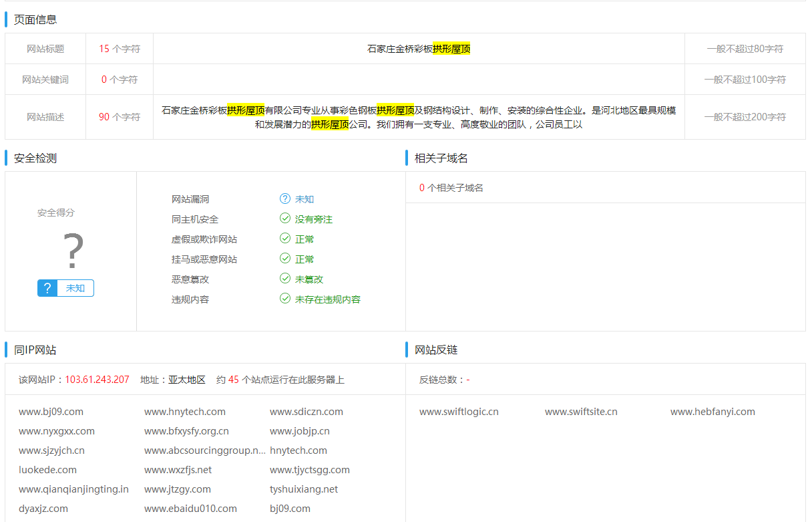The image size is (812, 522).
Task: Open the www.hnytech.com same-IP site link
Action: coord(185,412)
